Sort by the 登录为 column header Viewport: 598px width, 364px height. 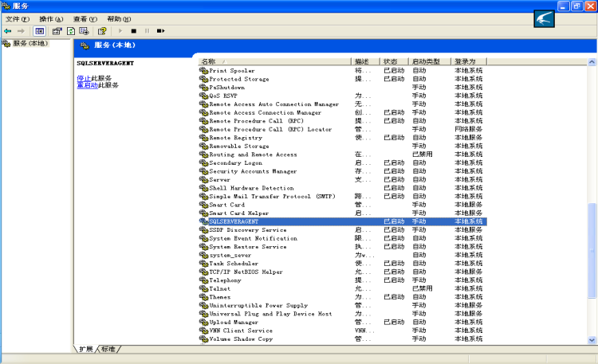pos(469,61)
